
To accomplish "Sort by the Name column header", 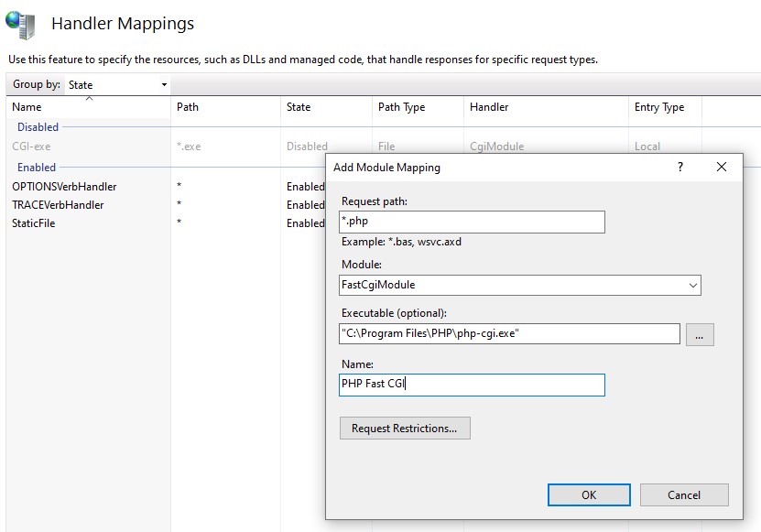I will tap(88, 107).
